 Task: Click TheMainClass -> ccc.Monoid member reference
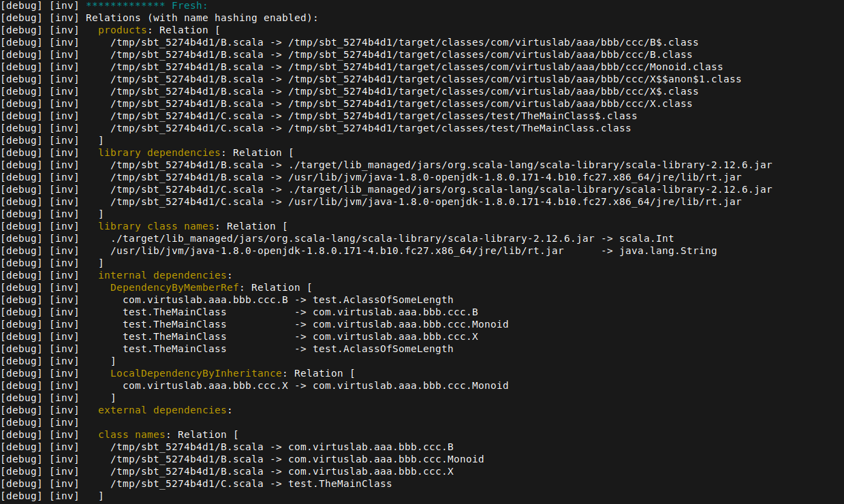coord(410,324)
